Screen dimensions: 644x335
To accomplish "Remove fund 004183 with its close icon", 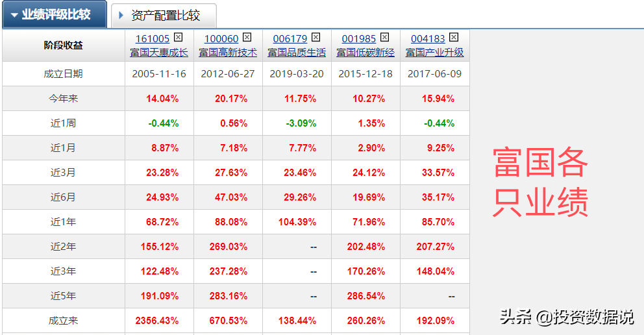I will coord(453,38).
